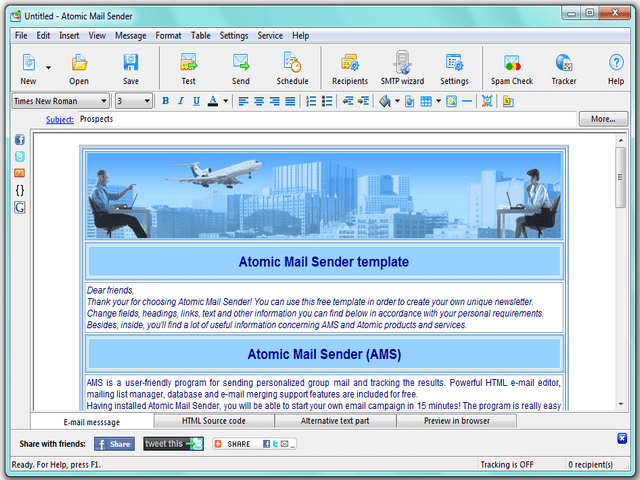Screen dimensions: 640x480
Task: Open the Message menu
Action: 130,35
